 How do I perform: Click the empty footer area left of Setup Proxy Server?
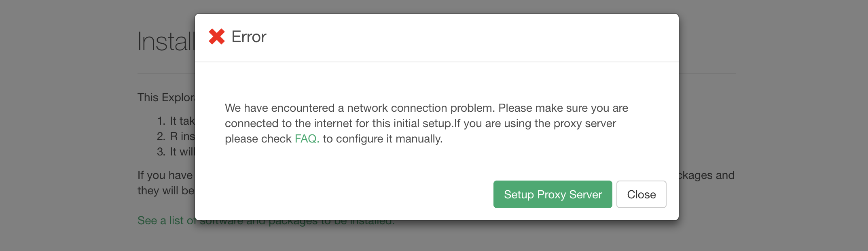[344, 194]
